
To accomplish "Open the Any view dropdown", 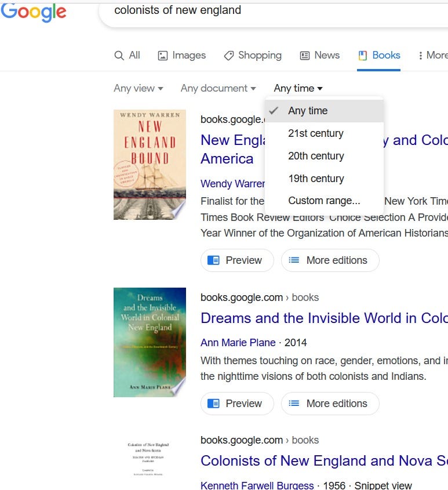I will click(138, 88).
